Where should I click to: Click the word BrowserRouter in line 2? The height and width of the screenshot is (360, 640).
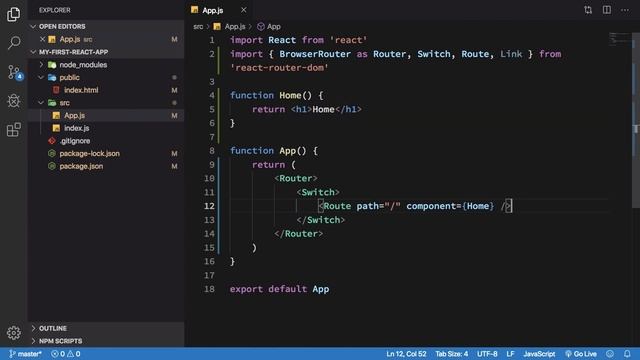click(x=315, y=54)
